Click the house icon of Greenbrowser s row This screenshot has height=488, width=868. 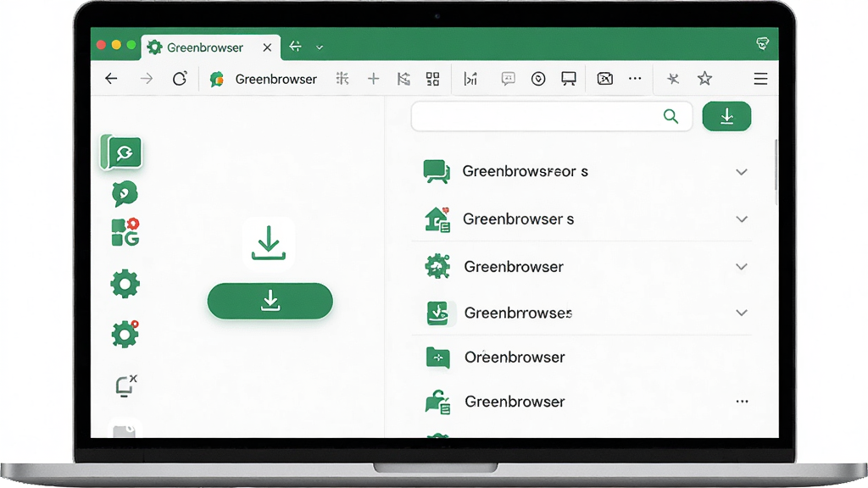pyautogui.click(x=437, y=219)
